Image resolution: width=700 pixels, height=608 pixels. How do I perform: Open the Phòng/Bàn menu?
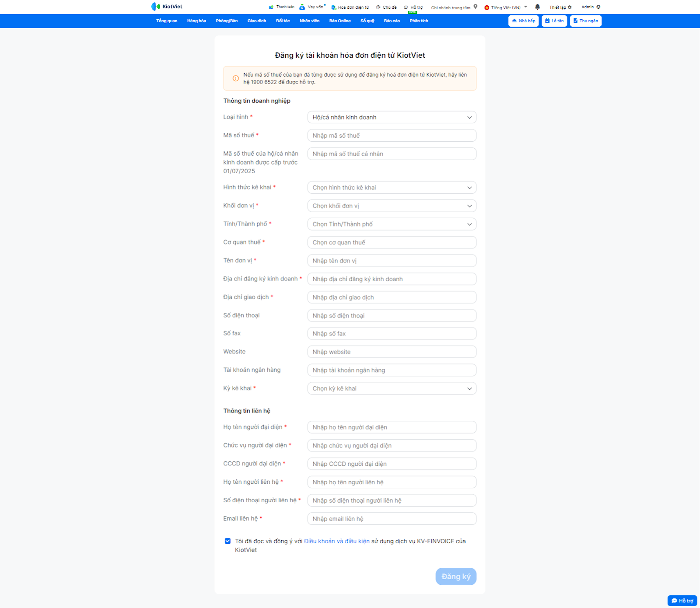tap(227, 21)
